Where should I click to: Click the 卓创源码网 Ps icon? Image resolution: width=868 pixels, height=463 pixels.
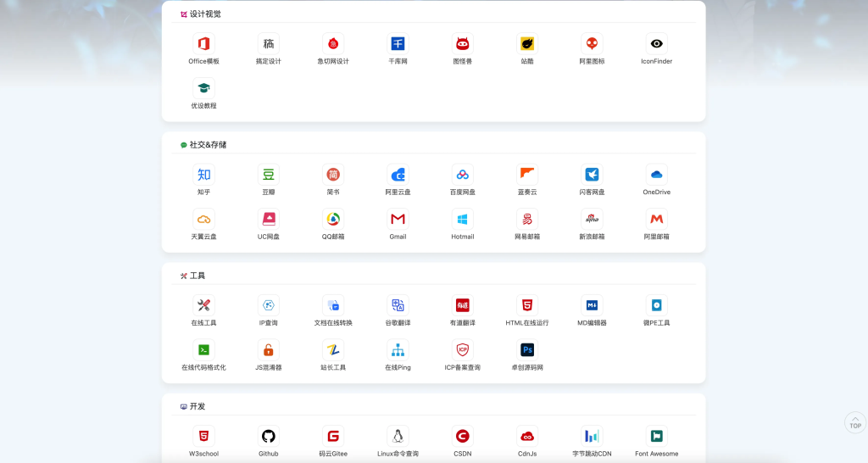(x=527, y=349)
